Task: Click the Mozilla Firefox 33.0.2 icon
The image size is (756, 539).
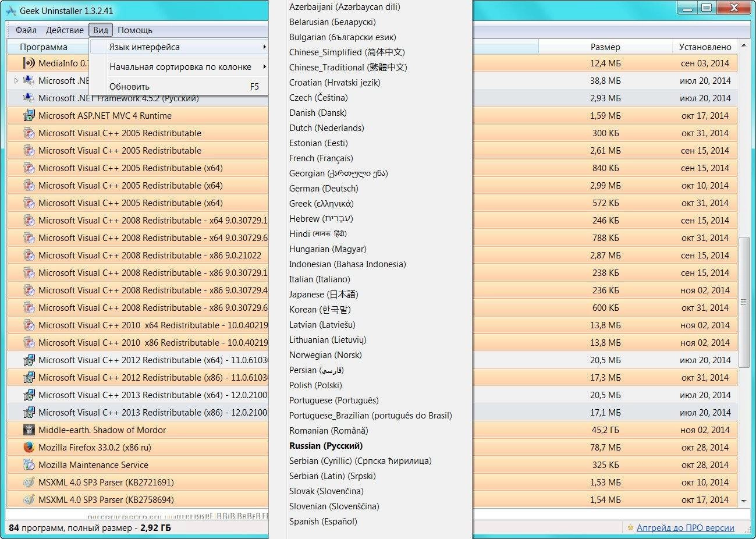Action: [29, 447]
